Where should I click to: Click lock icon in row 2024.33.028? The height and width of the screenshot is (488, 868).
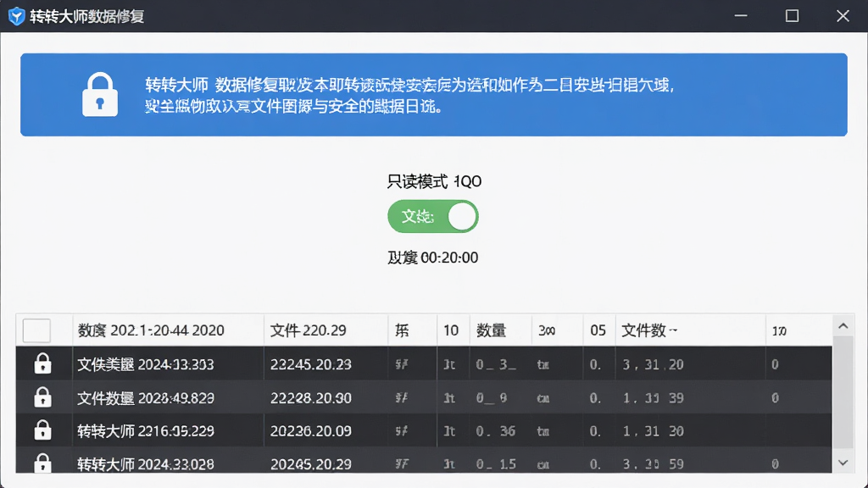pyautogui.click(x=42, y=463)
